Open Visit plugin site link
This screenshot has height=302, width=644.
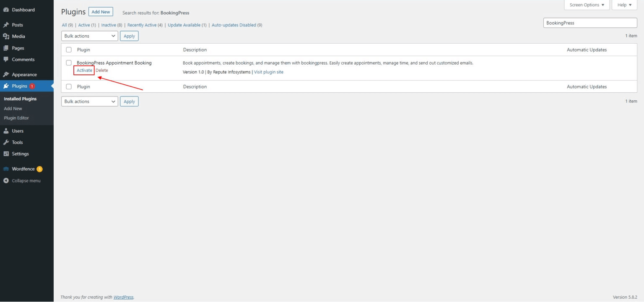269,72
